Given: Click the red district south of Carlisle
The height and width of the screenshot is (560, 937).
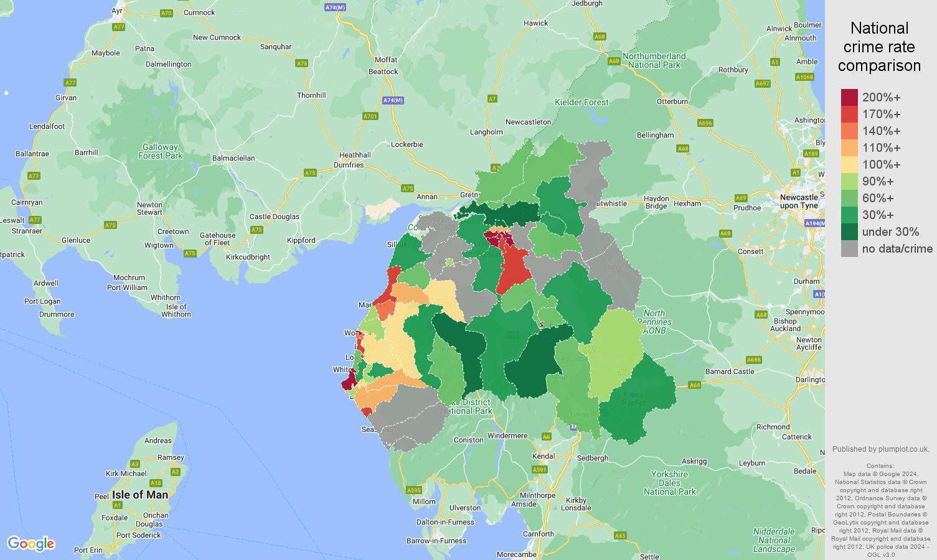Looking at the screenshot, I should pyautogui.click(x=513, y=269).
